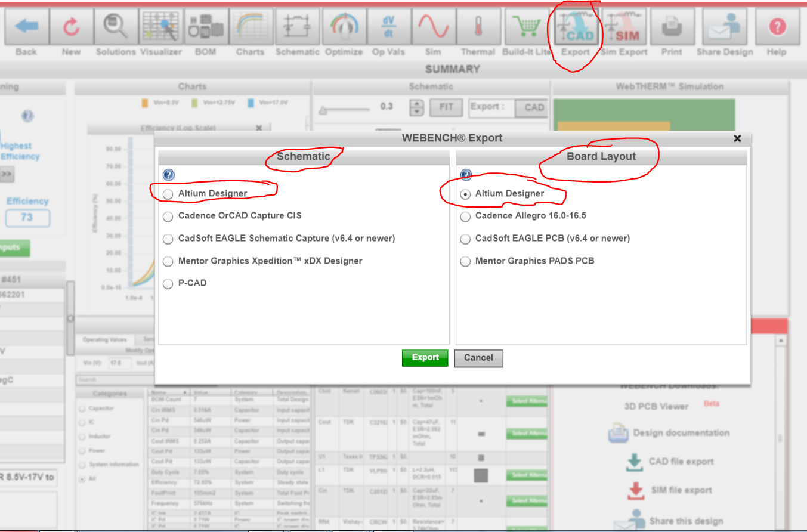Open the BOM view icon

click(205, 26)
